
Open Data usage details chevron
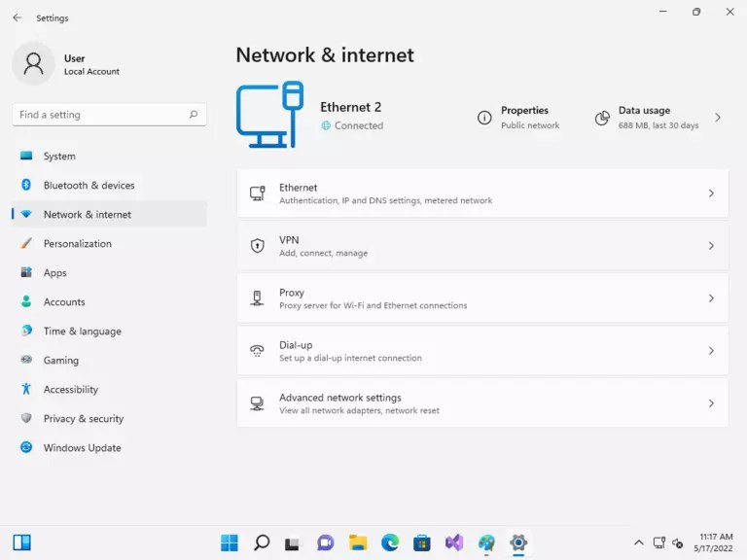point(718,118)
